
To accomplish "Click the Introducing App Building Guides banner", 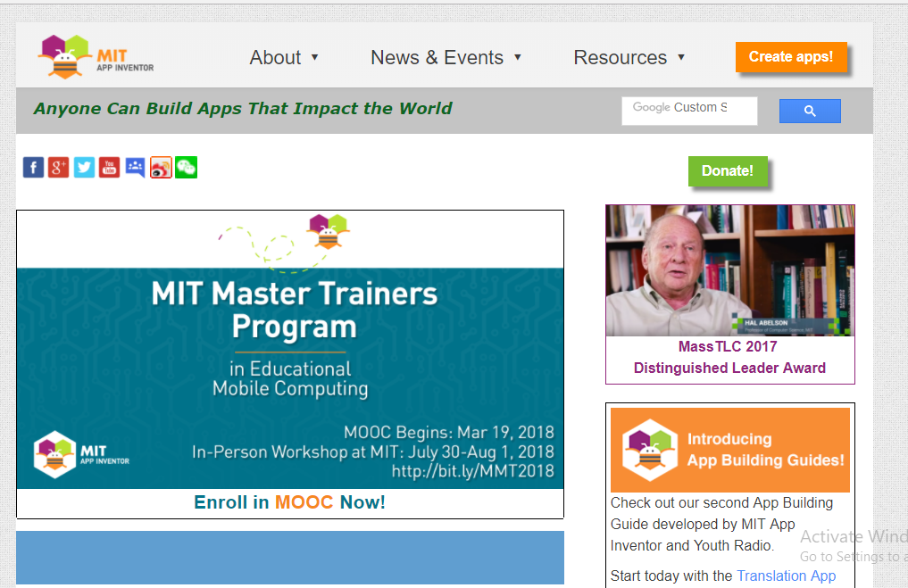I will click(x=730, y=450).
